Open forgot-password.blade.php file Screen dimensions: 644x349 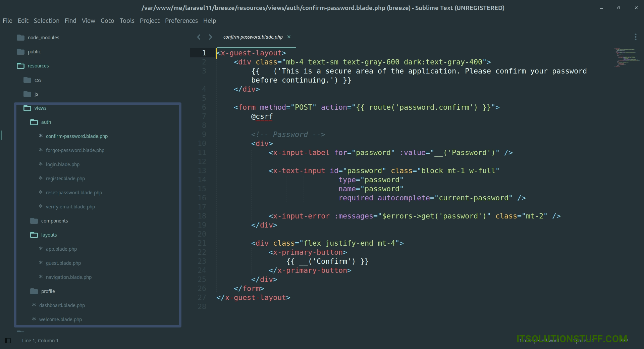pos(75,150)
